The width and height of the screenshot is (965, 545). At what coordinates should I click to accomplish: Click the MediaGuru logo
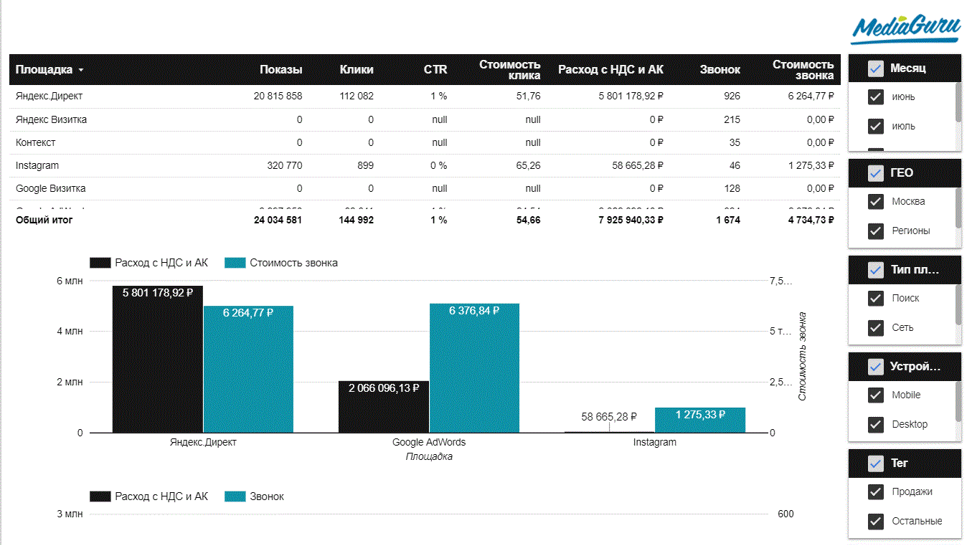tap(905, 27)
